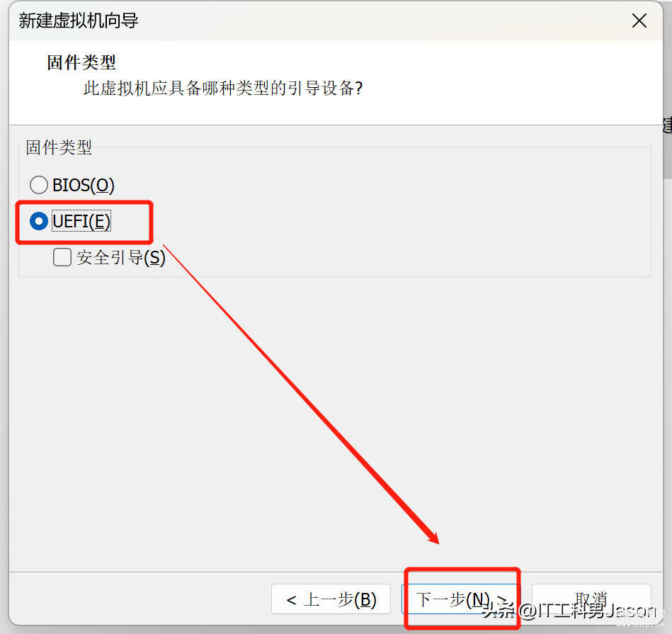Cancel the wizard with 取消 button
Viewport: 672px width, 634px height.
click(591, 599)
